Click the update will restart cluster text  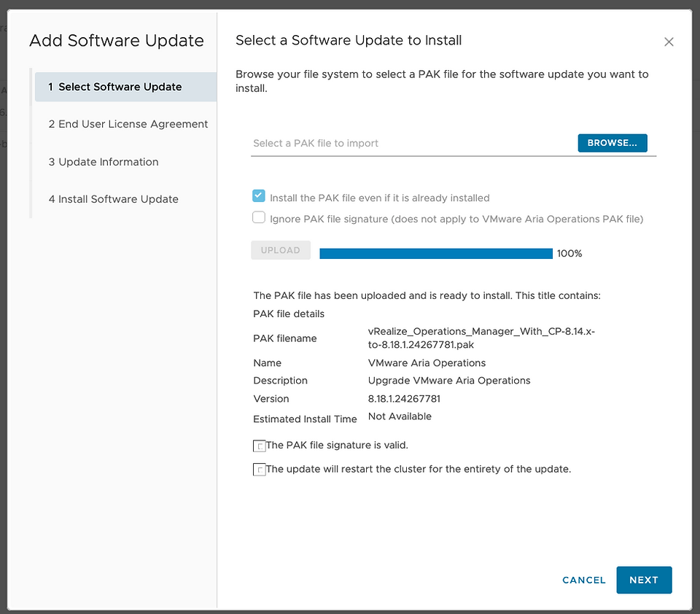(419, 470)
